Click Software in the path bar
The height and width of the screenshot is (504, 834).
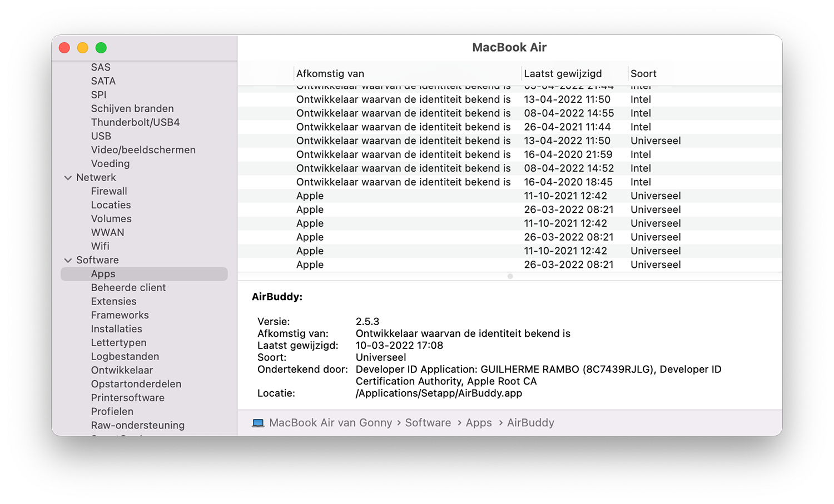pos(428,423)
